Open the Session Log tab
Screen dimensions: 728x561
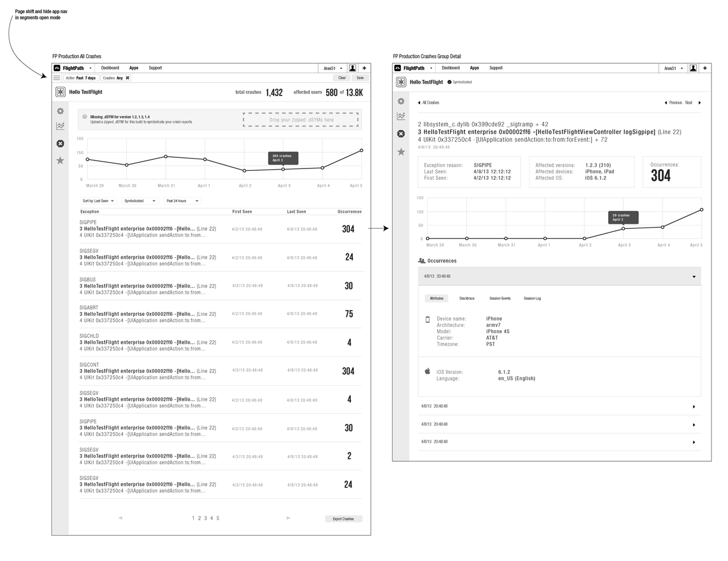click(x=532, y=299)
